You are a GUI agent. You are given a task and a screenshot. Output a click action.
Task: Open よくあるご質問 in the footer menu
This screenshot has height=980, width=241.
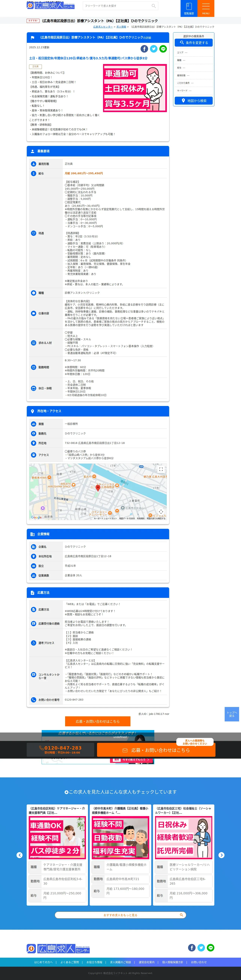[x=70, y=962]
